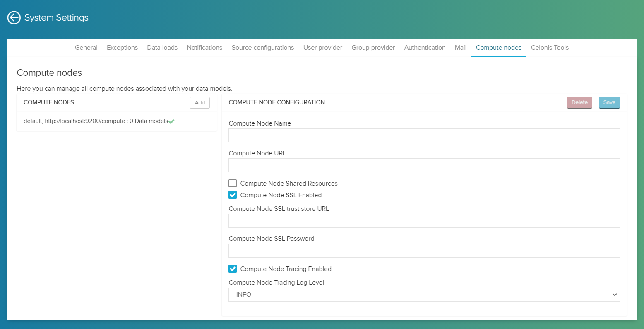Click the Delete button
The image size is (644, 329).
click(x=579, y=102)
